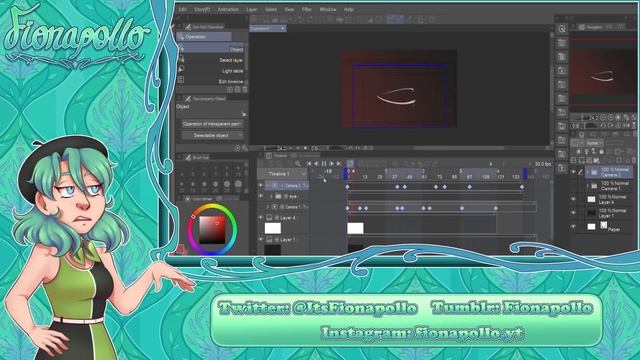The height and width of the screenshot is (360, 640).
Task: Open the Layer menu
Action: [x=252, y=9]
